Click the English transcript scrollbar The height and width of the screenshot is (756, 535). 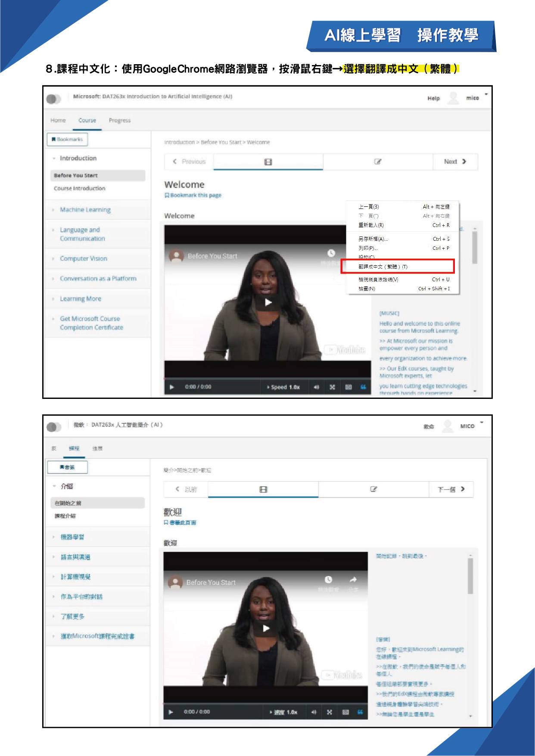[x=475, y=248]
